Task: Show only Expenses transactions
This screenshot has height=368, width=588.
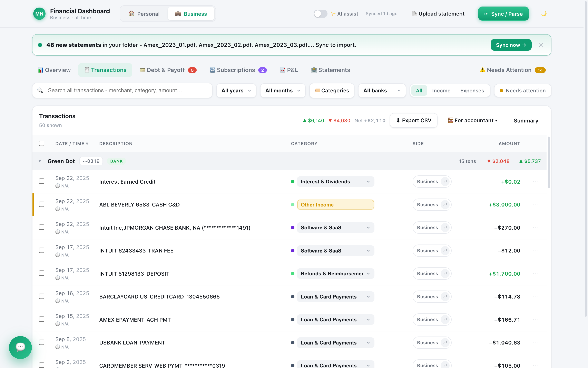Action: 472,91
